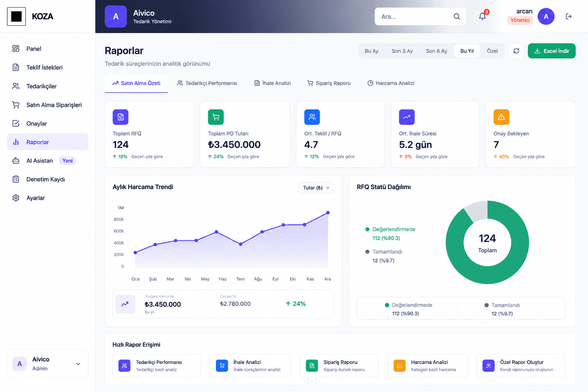Screen dimensions: 588x392
Task: Switch to Harcama Analizi tab
Action: pyautogui.click(x=390, y=83)
